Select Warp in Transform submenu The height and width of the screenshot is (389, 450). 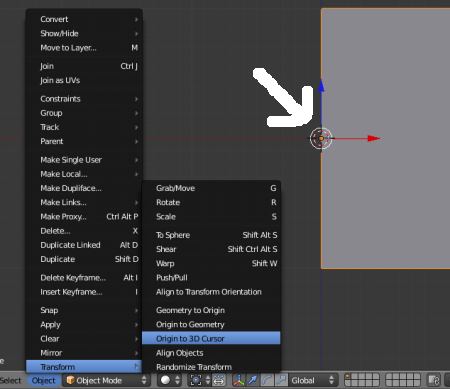(211, 263)
